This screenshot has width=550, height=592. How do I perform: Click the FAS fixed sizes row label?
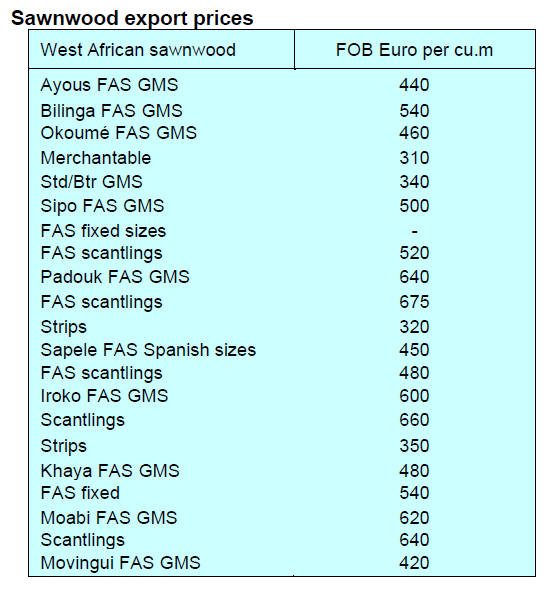103,231
